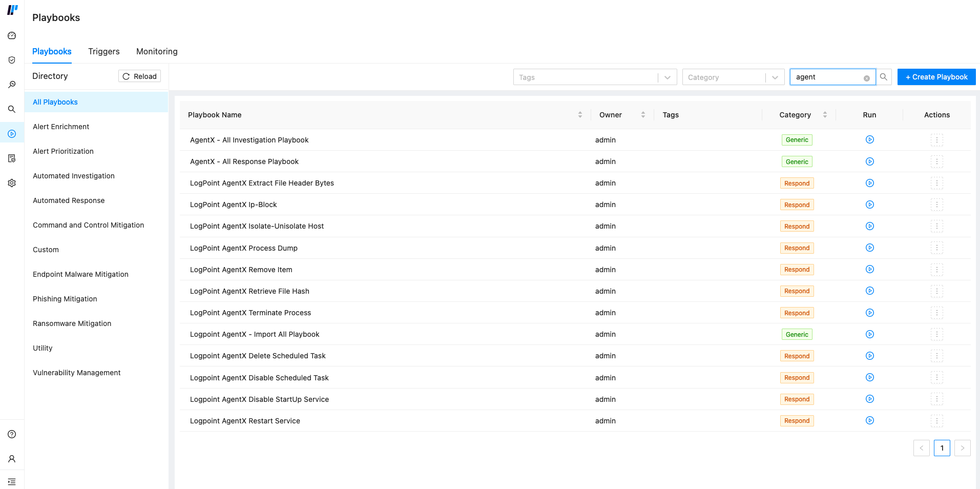The width and height of the screenshot is (980, 489).
Task: Open the Category filter dropdown
Action: click(x=733, y=77)
